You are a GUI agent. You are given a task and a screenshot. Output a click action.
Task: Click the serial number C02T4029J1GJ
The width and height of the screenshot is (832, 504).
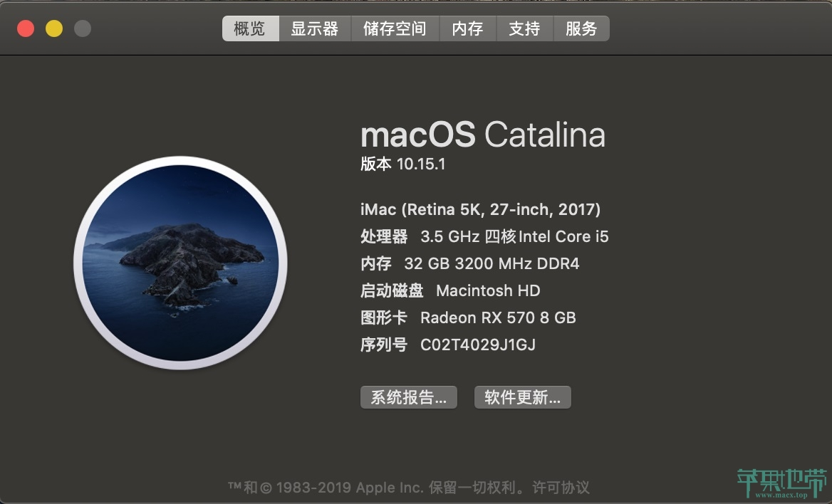pos(477,345)
